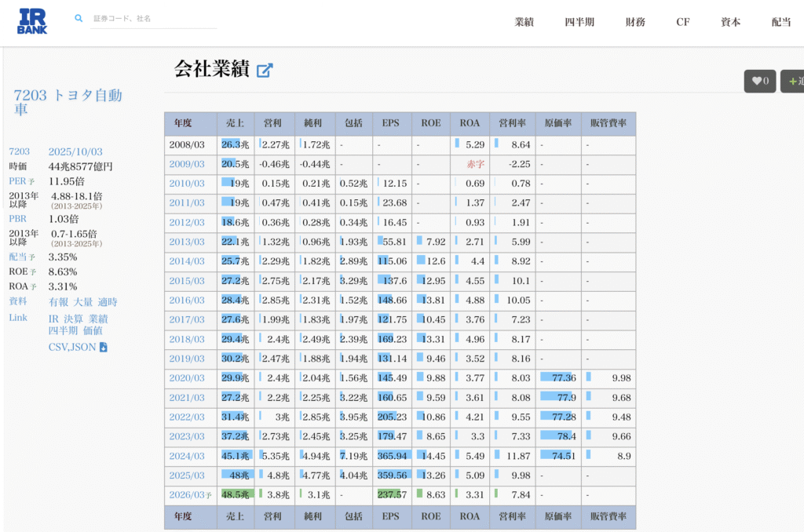The height and width of the screenshot is (532, 804).
Task: Click the 2026/03 forecast year link
Action: [187, 494]
